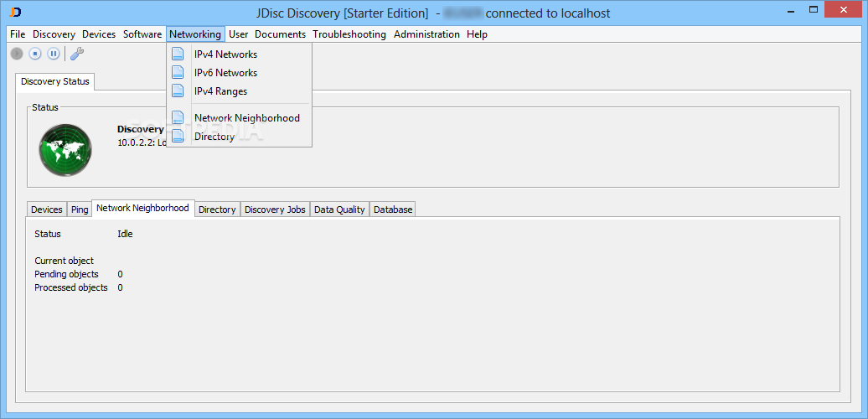Click the document icon next to Network Neighborhood menu entry
The height and width of the screenshot is (419, 868).
pyautogui.click(x=178, y=118)
